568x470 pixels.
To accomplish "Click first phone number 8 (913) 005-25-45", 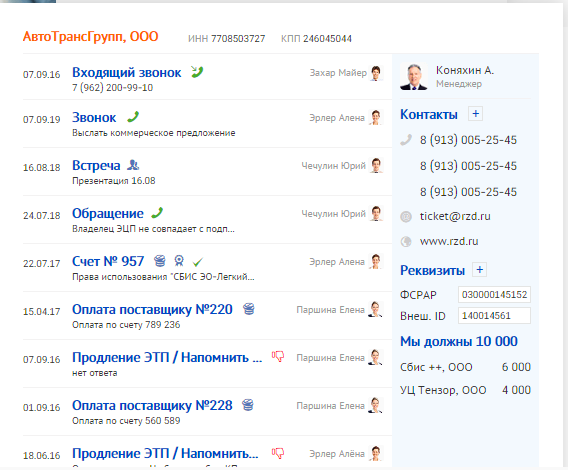I will click(468, 140).
